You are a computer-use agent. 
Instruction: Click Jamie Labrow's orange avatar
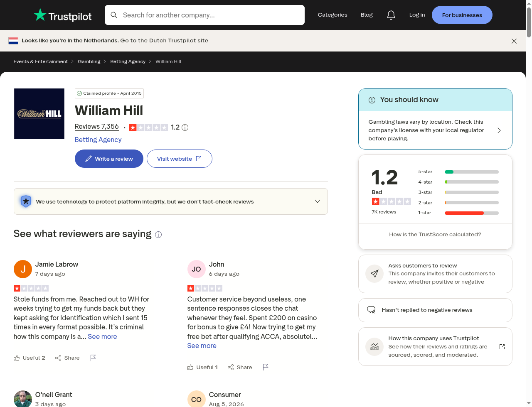point(23,269)
